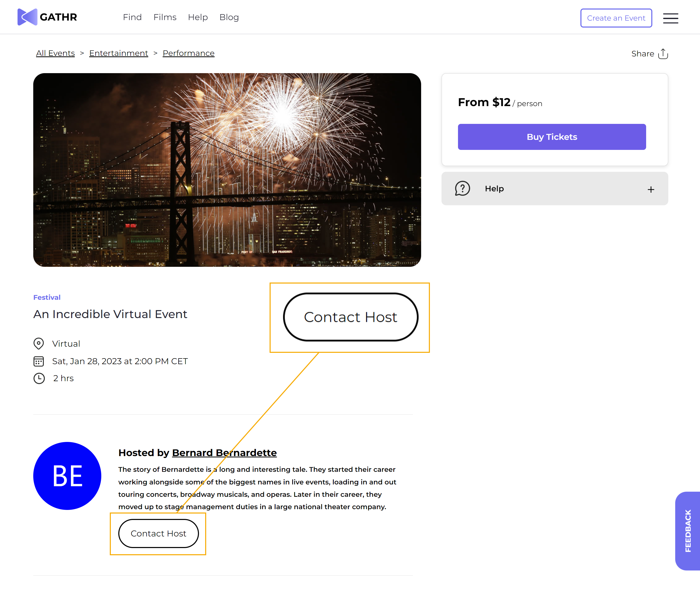Click Create an Event button
700x598 pixels.
[x=616, y=18]
